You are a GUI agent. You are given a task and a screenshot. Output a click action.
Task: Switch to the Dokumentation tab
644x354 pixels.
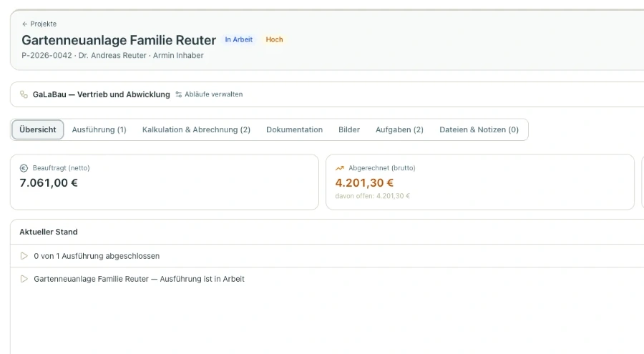pyautogui.click(x=295, y=129)
